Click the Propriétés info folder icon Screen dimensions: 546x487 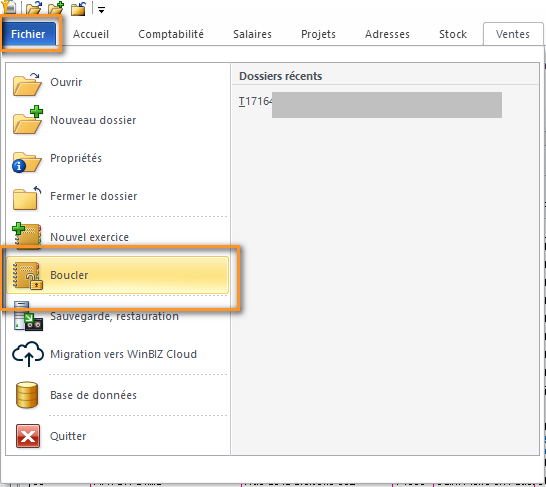pyautogui.click(x=27, y=162)
